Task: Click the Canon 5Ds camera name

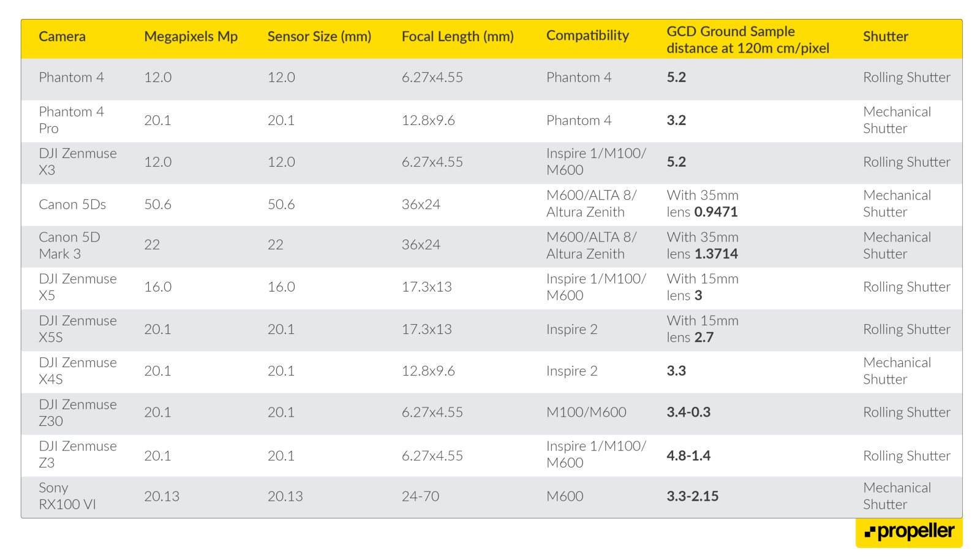Action: [72, 205]
